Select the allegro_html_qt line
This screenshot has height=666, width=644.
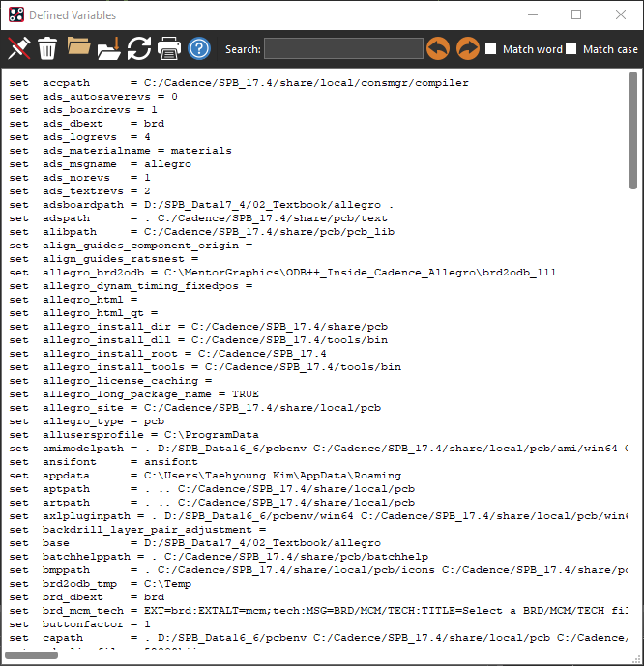[x=84, y=313]
